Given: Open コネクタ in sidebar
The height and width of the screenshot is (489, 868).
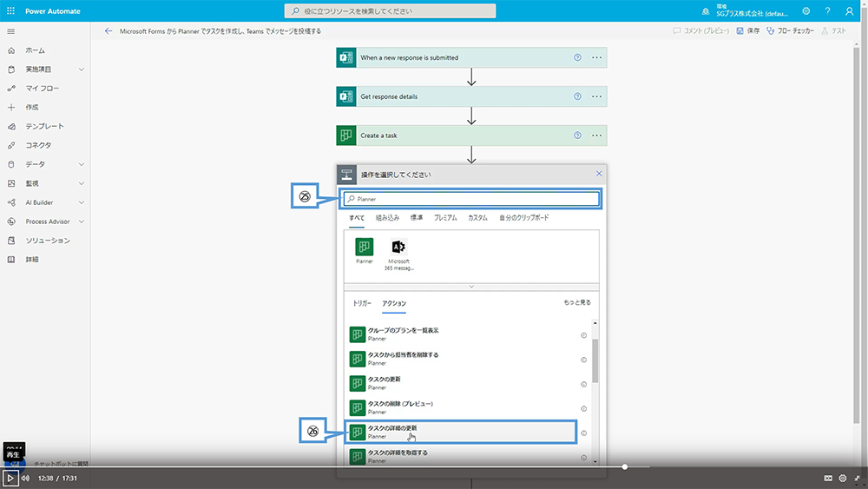Looking at the screenshot, I should tap(38, 145).
